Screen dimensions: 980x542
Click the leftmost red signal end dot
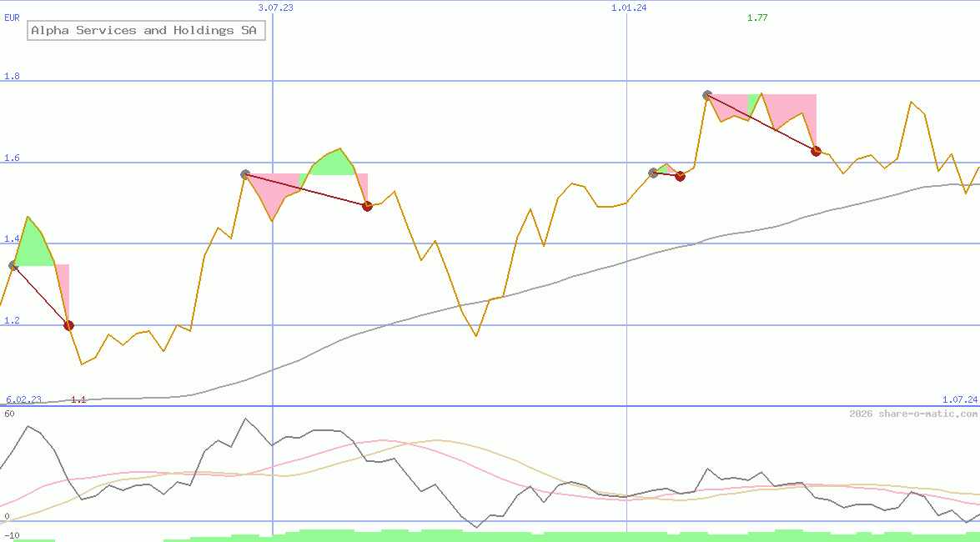click(68, 325)
